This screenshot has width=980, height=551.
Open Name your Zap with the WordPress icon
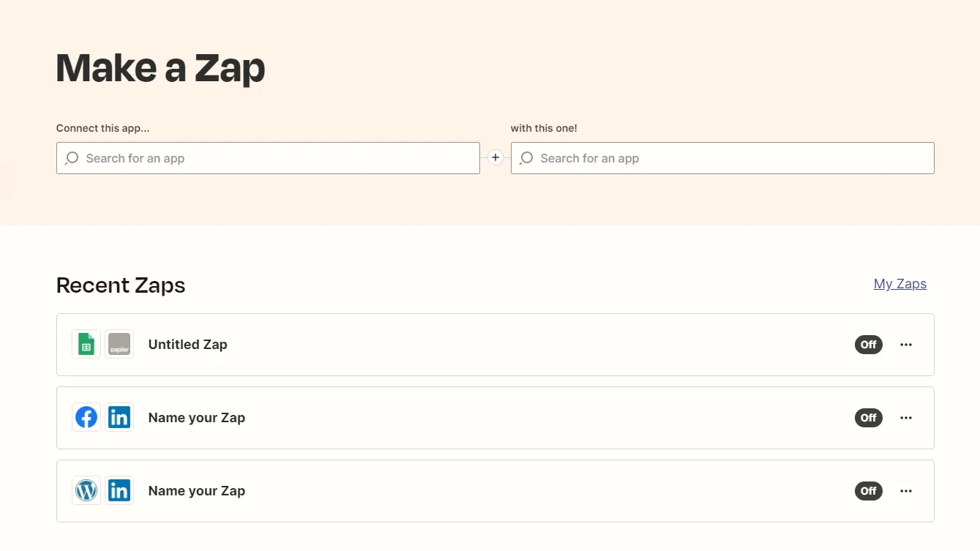(197, 491)
